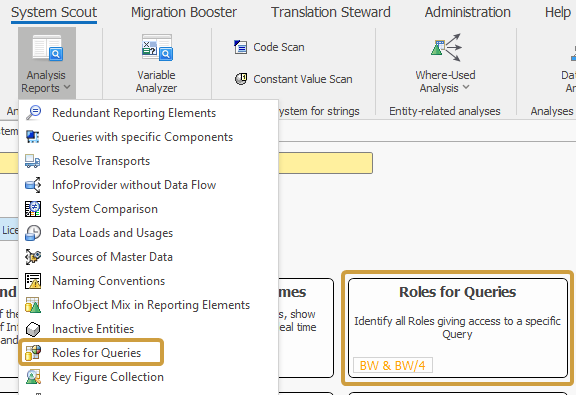
Task: Click 'Identify all Roles giving access' description
Action: coord(457,327)
